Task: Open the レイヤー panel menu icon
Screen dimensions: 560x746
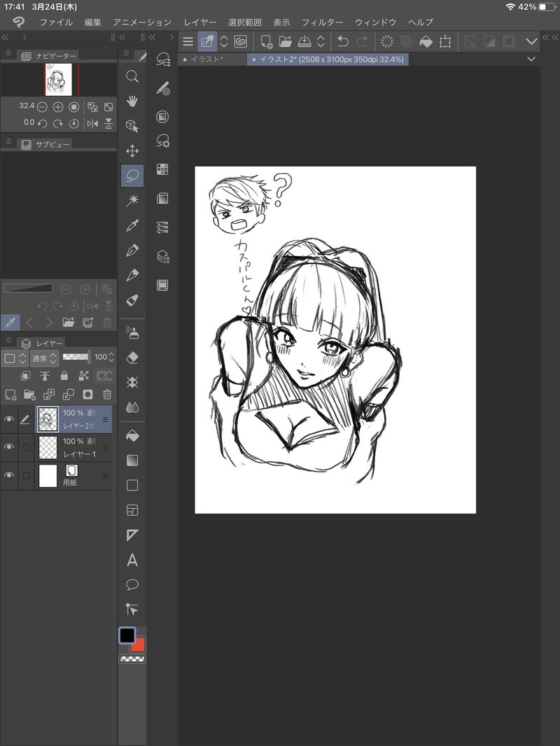Action: 8,341
